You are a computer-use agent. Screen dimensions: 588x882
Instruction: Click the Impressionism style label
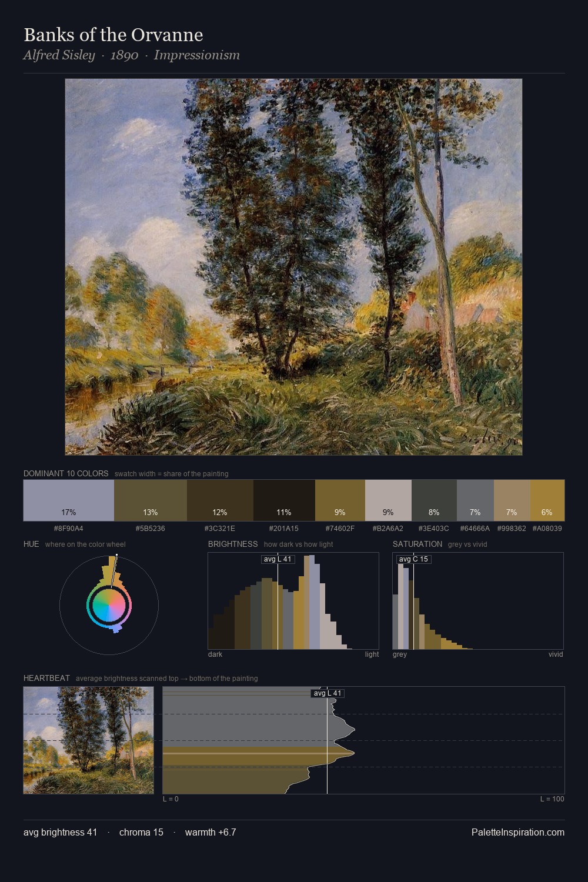pos(197,55)
